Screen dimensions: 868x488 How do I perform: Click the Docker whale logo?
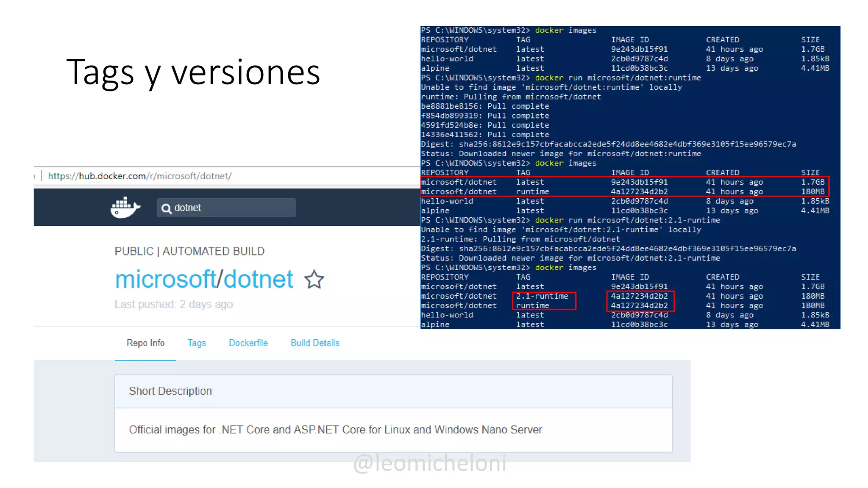(125, 207)
